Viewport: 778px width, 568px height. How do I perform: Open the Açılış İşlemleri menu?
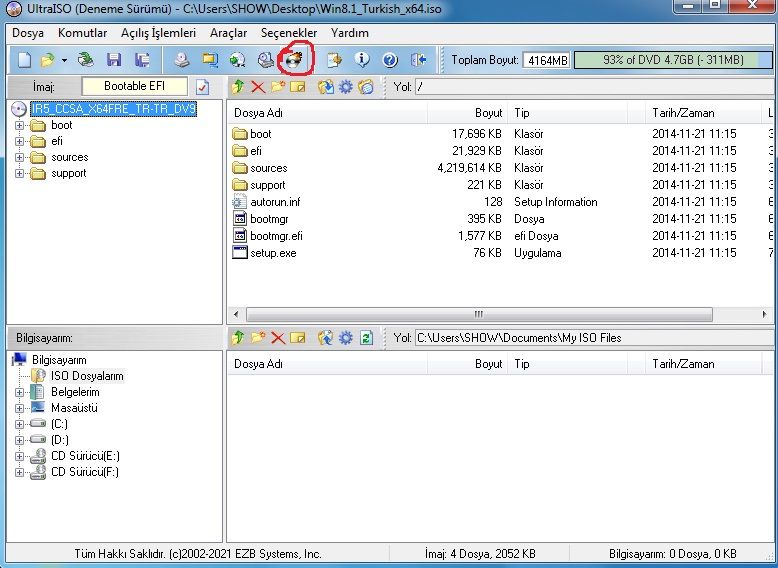click(x=158, y=33)
